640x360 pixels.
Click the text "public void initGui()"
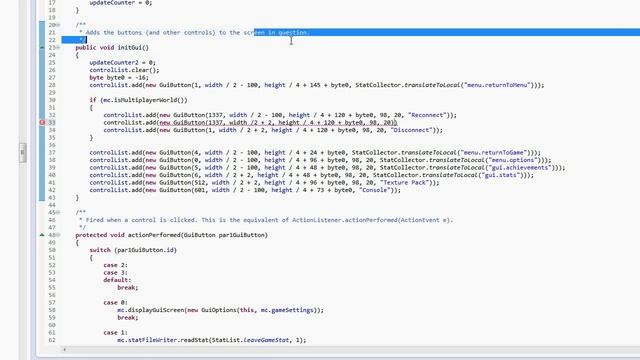pos(112,48)
